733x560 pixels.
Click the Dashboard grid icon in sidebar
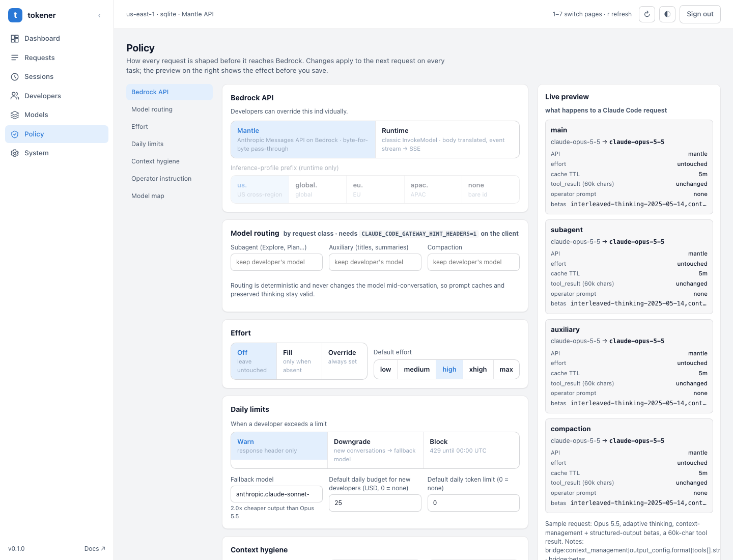coord(15,39)
